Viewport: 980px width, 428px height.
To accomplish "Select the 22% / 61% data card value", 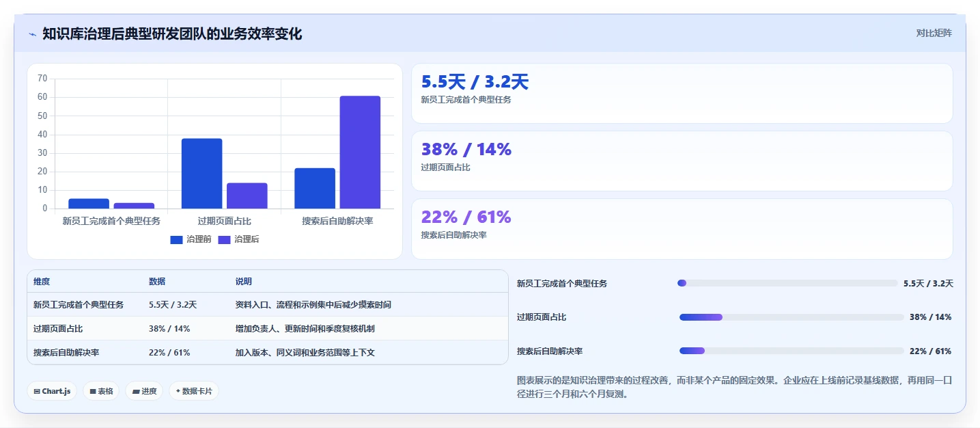I will (466, 217).
